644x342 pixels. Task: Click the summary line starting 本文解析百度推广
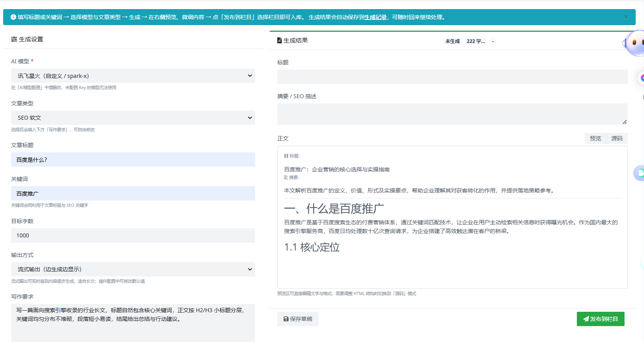[419, 190]
